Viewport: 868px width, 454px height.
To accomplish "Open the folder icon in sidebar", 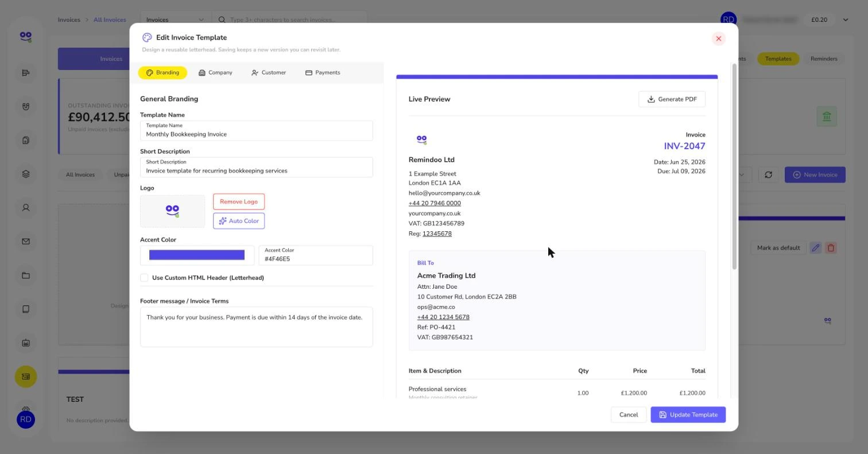I will tap(26, 275).
